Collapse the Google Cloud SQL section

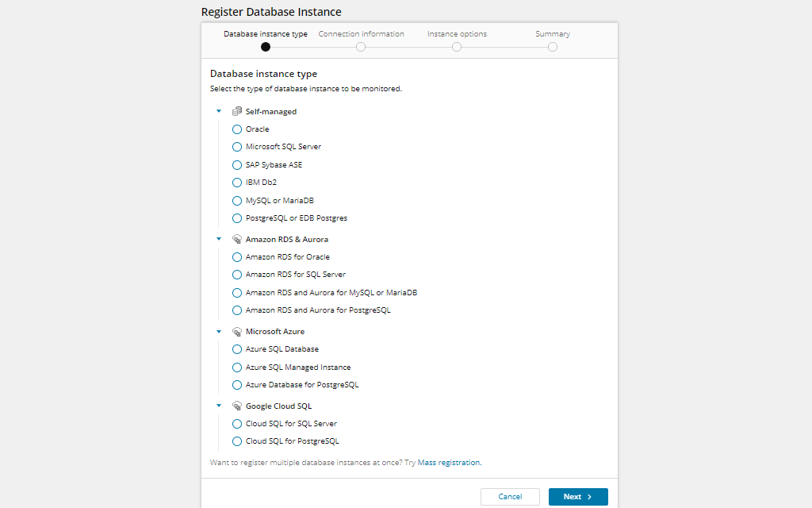(219, 406)
